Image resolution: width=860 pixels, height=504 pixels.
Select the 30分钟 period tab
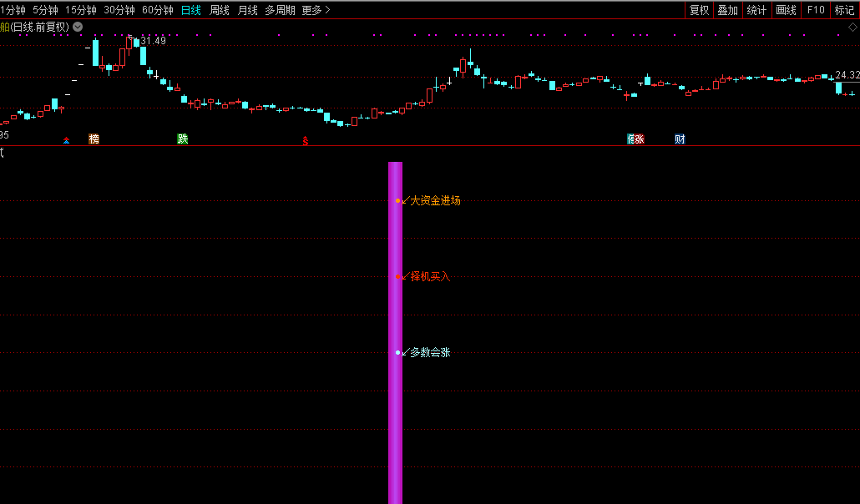[119, 10]
